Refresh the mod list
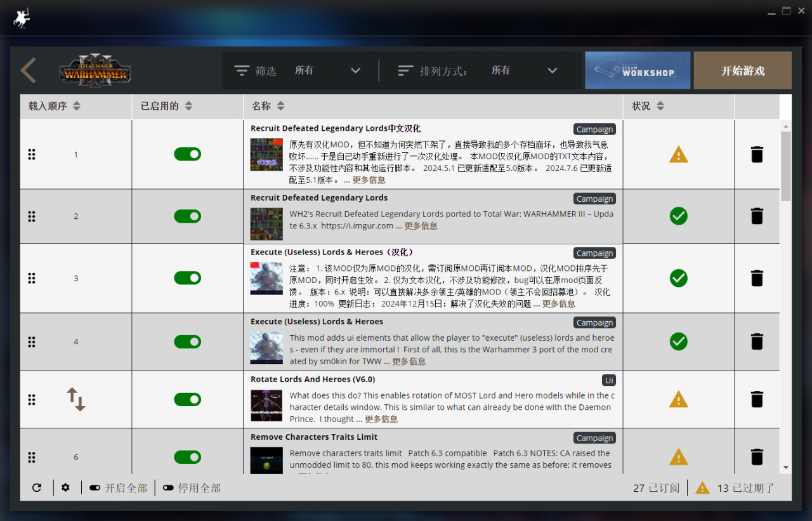 pos(37,487)
